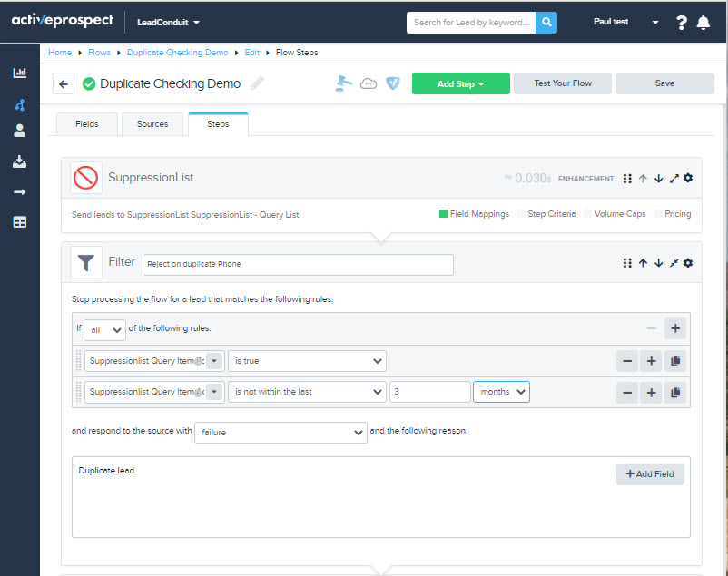Viewport: 728px width, 576px height.
Task: Open help with the question mark icon
Action: (x=681, y=23)
